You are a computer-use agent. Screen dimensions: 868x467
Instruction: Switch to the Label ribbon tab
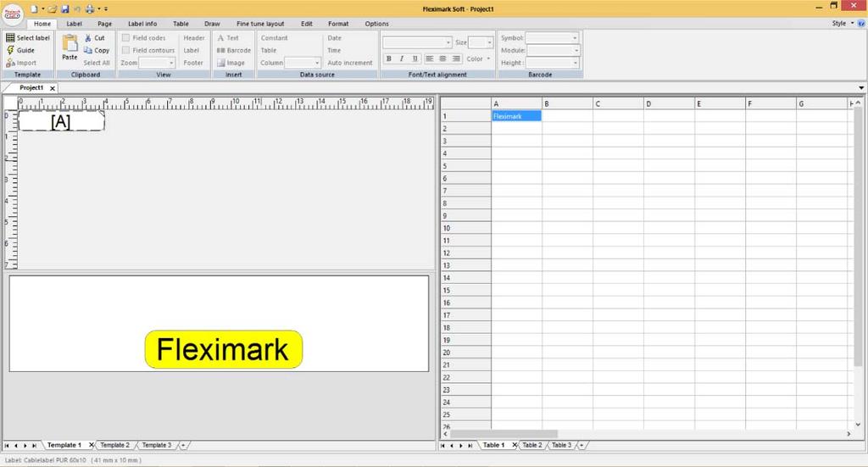click(75, 24)
